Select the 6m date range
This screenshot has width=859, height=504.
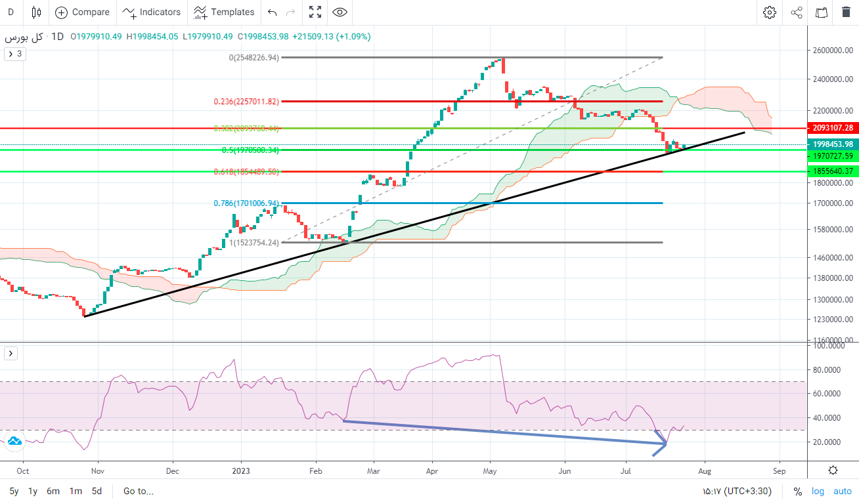click(53, 491)
